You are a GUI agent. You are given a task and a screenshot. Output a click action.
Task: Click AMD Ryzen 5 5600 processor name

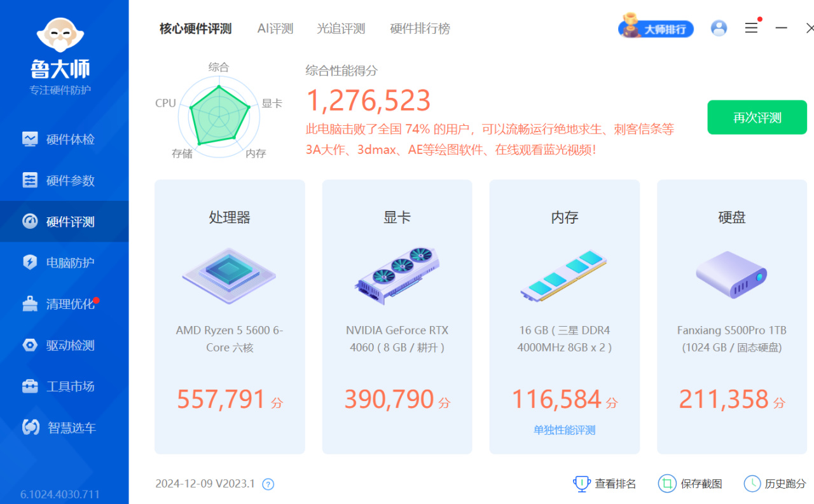click(230, 339)
